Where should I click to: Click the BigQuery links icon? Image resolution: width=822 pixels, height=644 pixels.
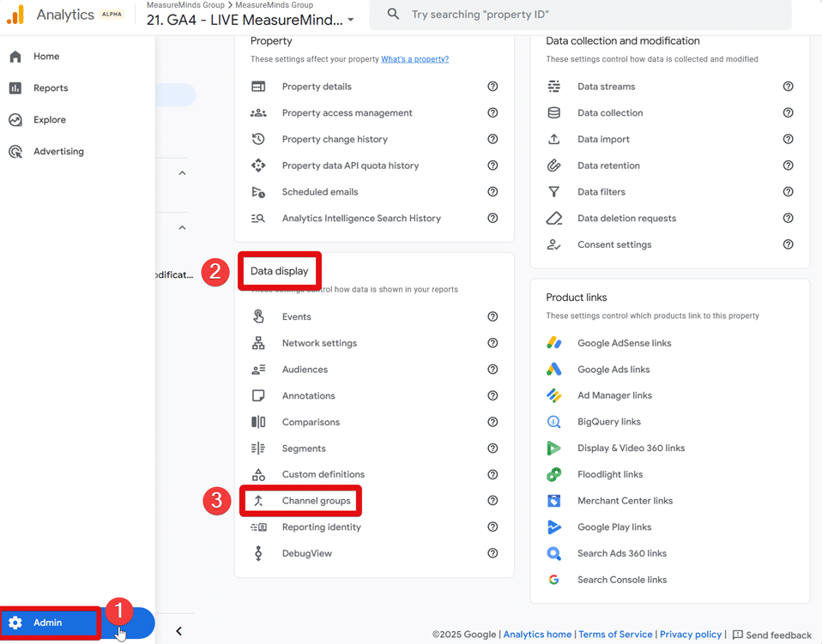click(x=554, y=422)
